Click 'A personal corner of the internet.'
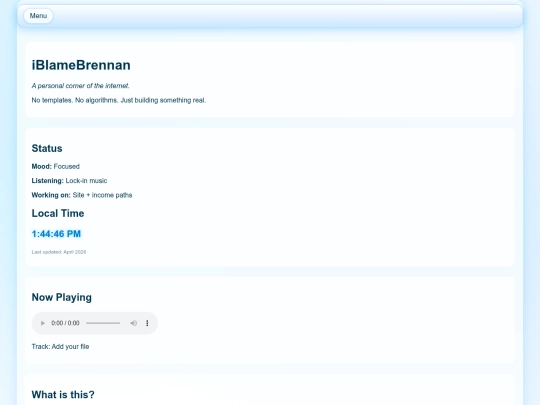The image size is (540, 405). 81,86
